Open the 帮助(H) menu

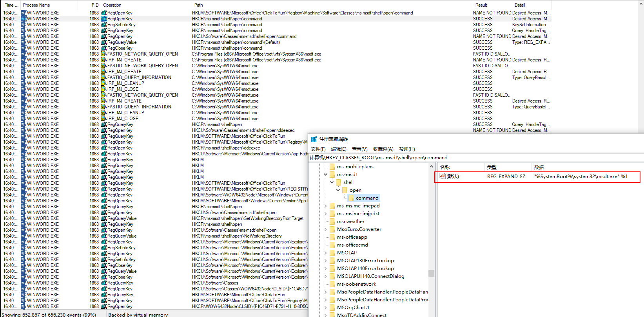coord(407,149)
